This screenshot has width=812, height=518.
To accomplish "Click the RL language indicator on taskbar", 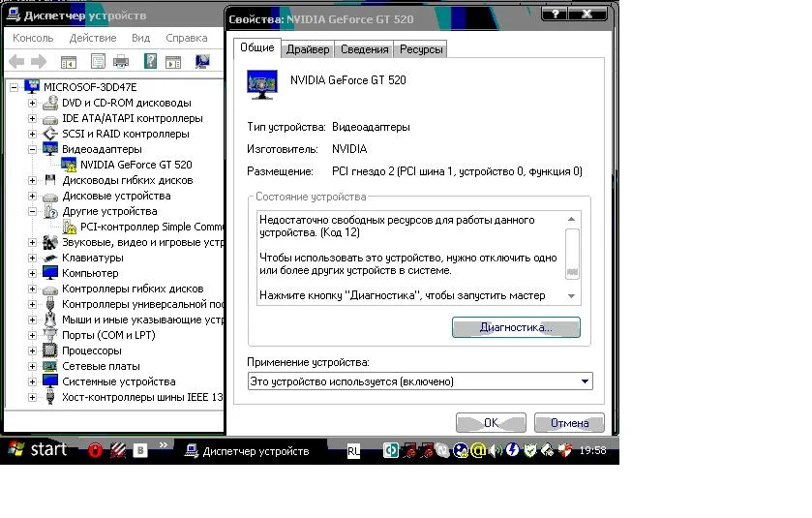I will (353, 451).
